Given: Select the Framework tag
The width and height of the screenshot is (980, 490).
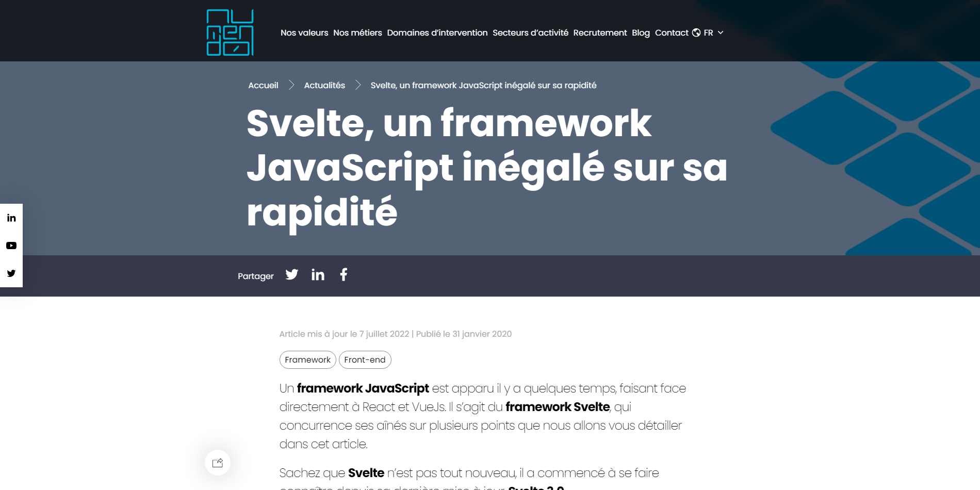Looking at the screenshot, I should click(308, 360).
